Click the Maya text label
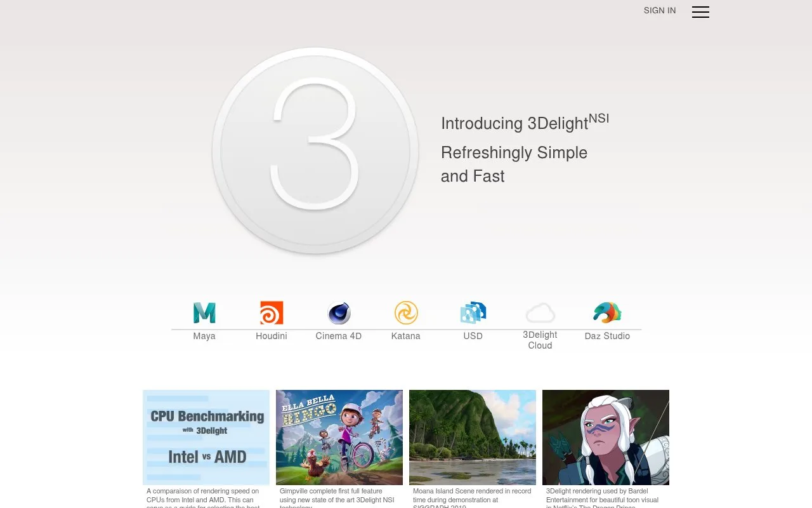 [204, 336]
